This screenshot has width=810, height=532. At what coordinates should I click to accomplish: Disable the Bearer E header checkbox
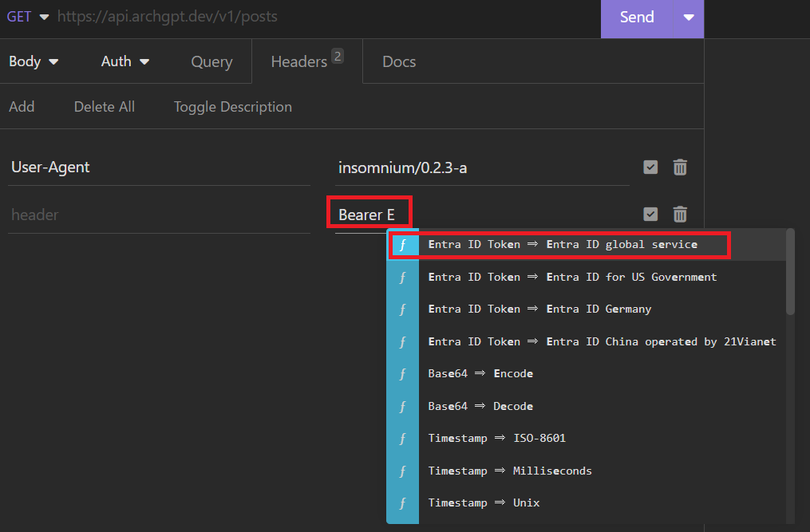click(650, 215)
